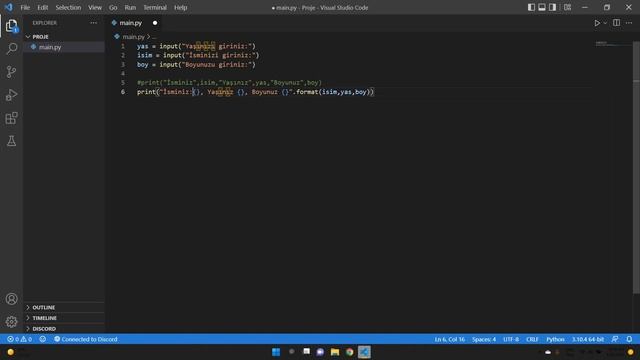Change CRLF end of line sequence
Screen dimensions: 640x360
click(x=532, y=339)
